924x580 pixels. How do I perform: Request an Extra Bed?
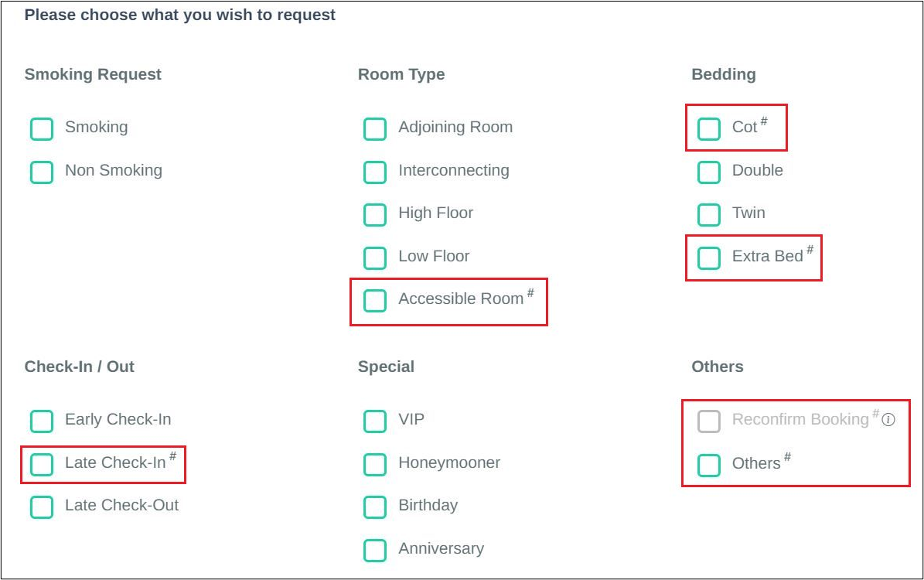click(708, 258)
